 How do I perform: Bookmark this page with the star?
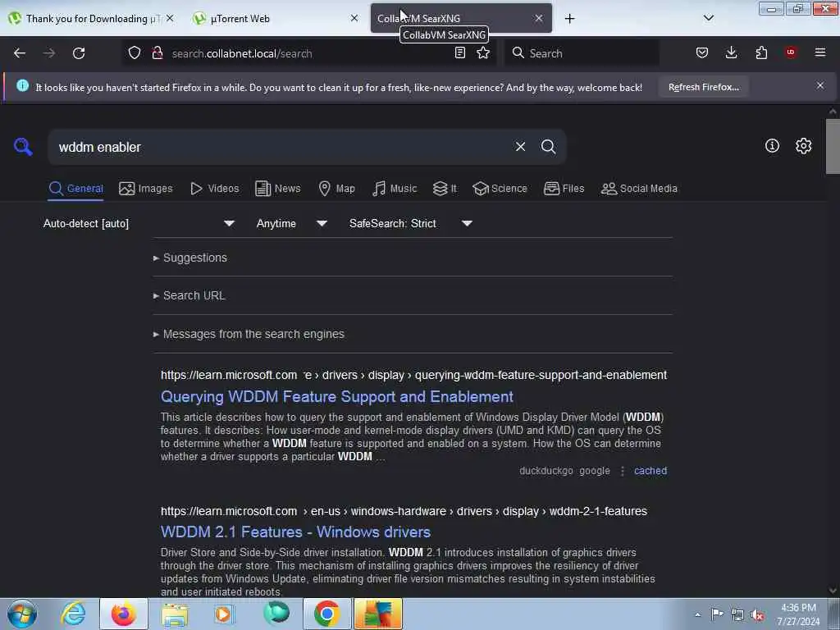pyautogui.click(x=483, y=53)
